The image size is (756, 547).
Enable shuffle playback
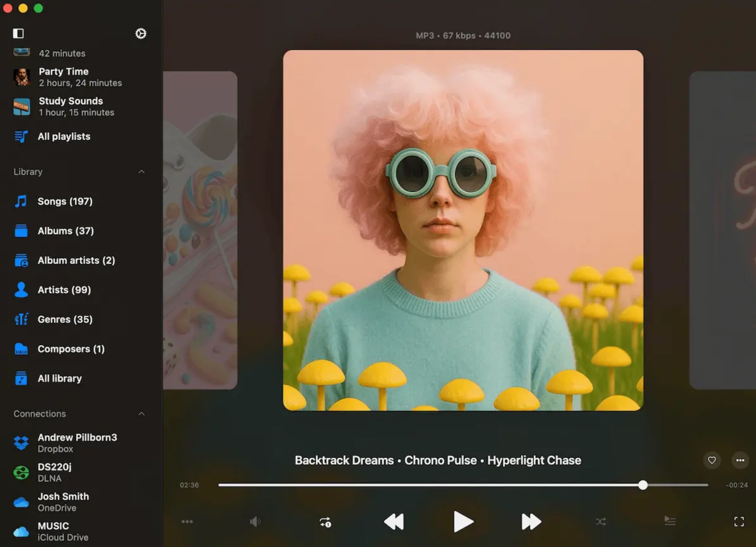click(601, 521)
